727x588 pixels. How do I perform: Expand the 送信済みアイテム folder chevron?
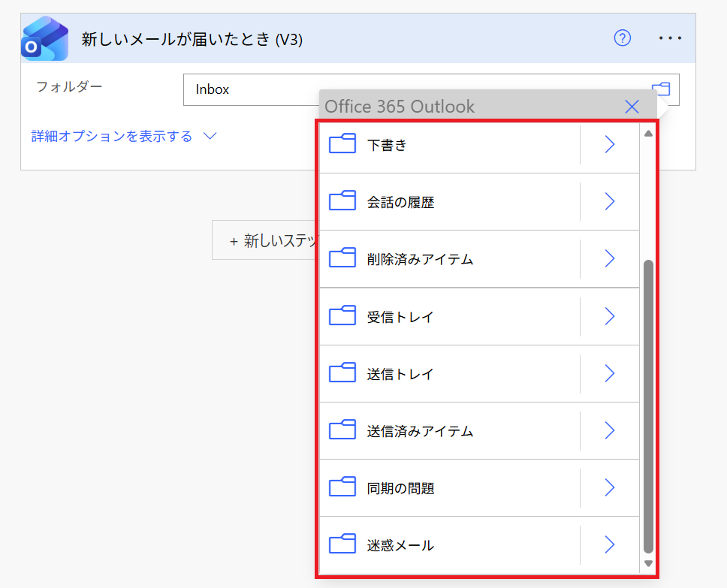coord(609,430)
